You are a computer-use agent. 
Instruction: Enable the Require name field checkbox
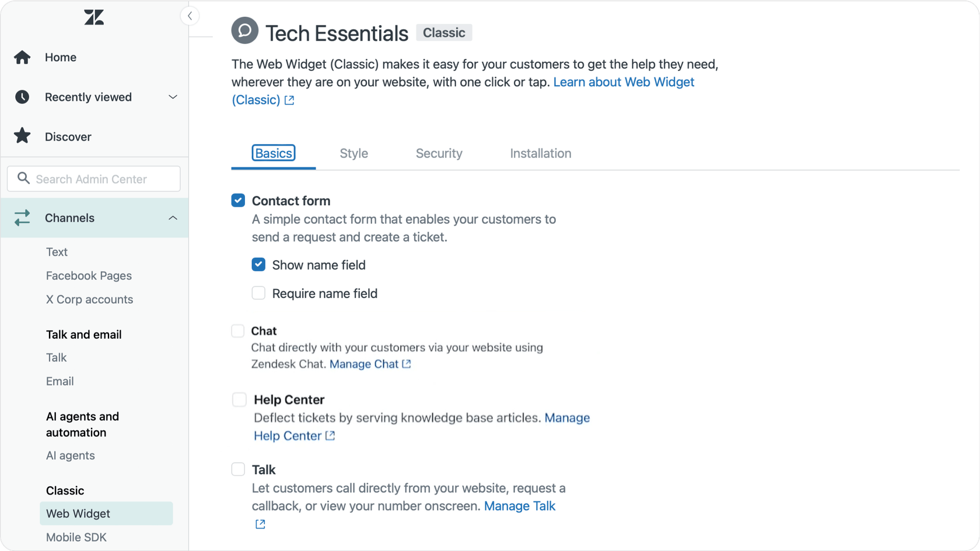tap(258, 293)
